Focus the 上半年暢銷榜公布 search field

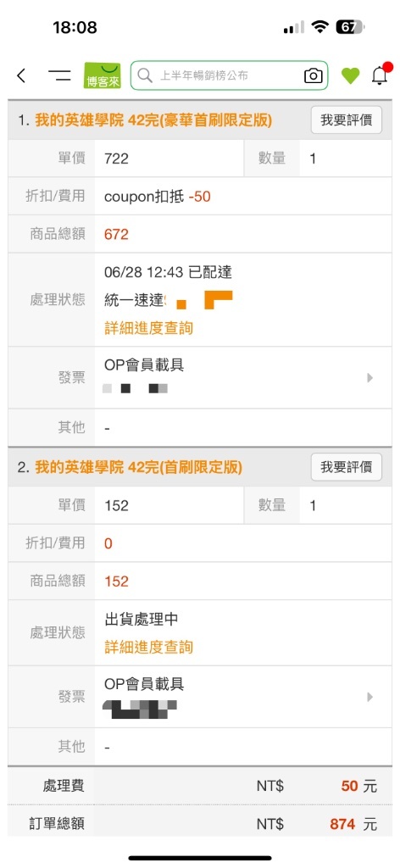(x=229, y=75)
